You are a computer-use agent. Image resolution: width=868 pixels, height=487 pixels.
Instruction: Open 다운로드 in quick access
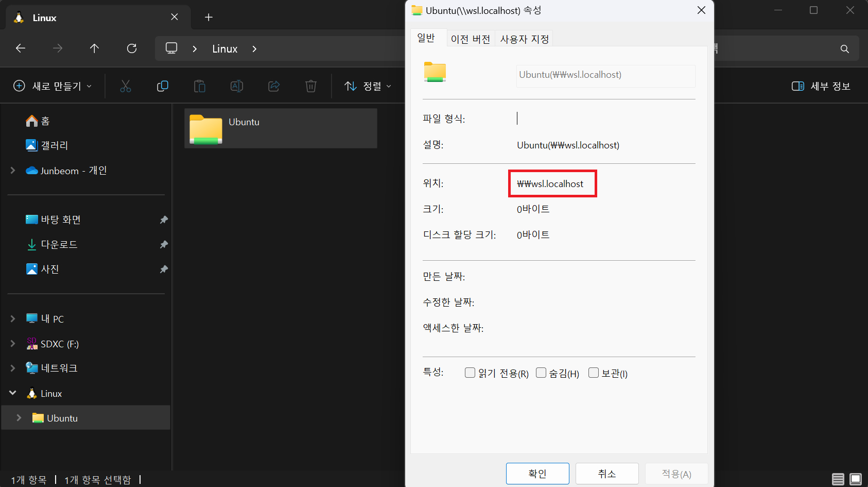pos(52,245)
